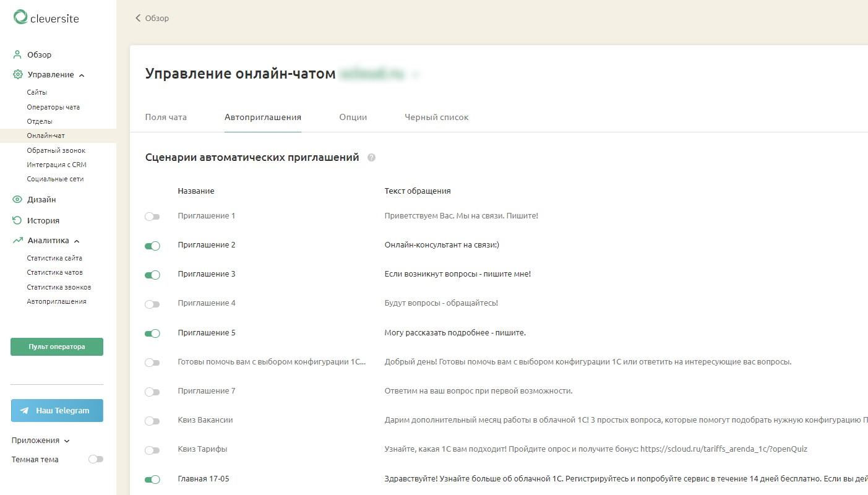Click the cleversite logo icon

[20, 17]
